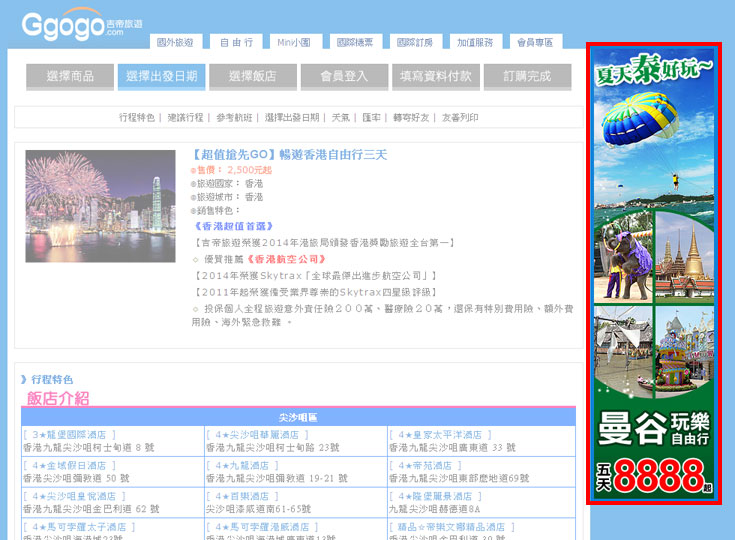Click the 選擇商品 step button
The height and width of the screenshot is (540, 735).
tap(69, 76)
